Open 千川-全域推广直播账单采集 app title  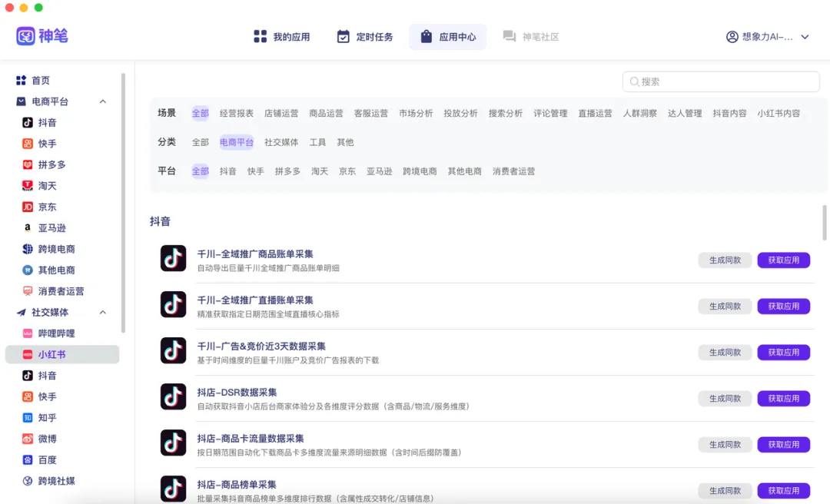coord(255,300)
